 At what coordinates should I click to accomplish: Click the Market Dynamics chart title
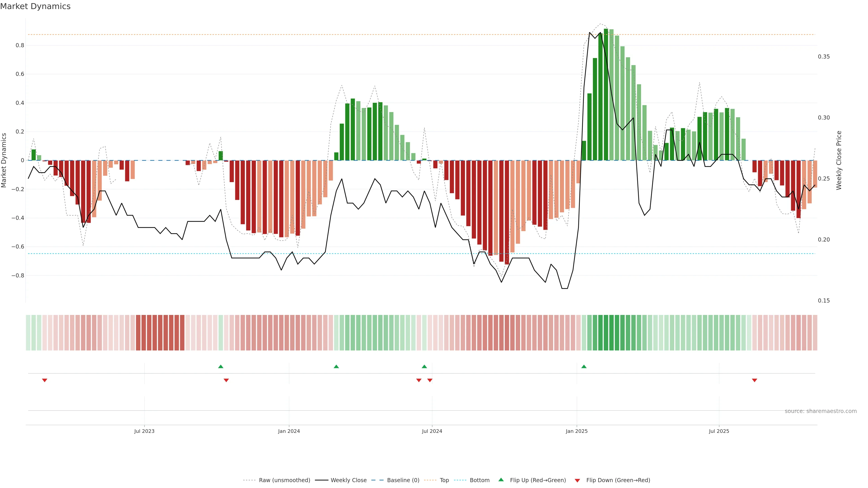tap(35, 6)
